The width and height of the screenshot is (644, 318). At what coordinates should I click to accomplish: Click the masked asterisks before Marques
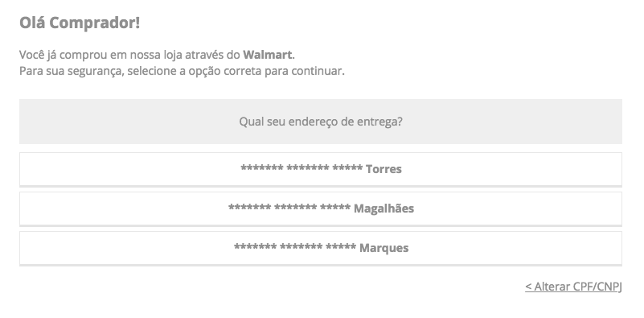(x=295, y=247)
